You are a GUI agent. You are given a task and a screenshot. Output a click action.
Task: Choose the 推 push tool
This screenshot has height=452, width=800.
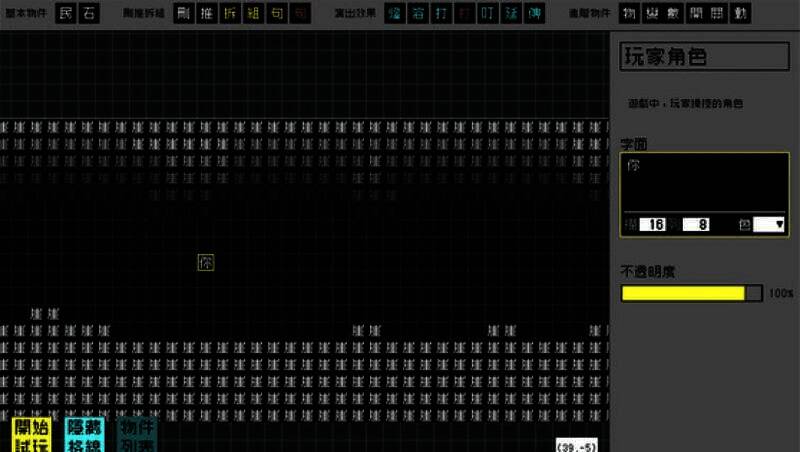click(207, 14)
